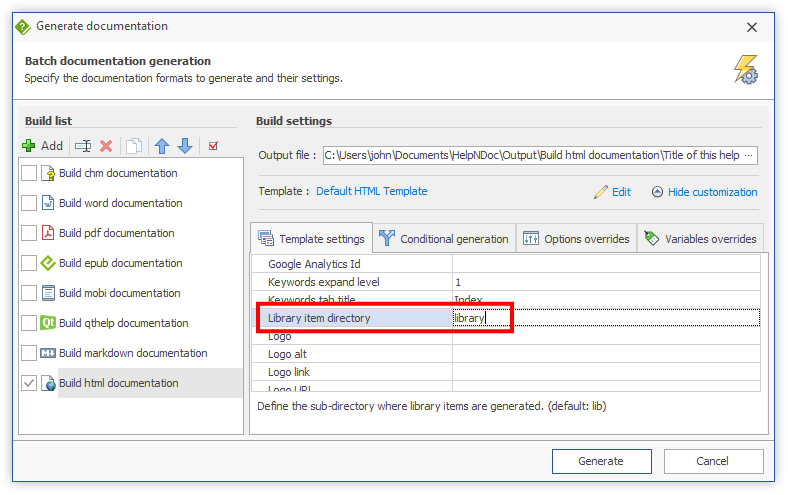788x495 pixels.
Task: Select the Google Analytics Id setting label
Action: pyautogui.click(x=314, y=264)
